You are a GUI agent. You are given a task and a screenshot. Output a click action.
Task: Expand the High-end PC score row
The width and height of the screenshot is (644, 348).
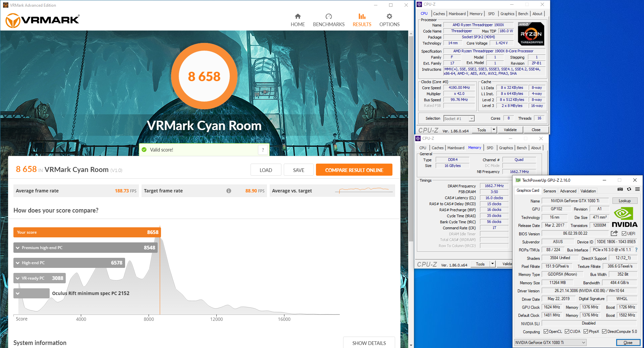[x=69, y=263]
